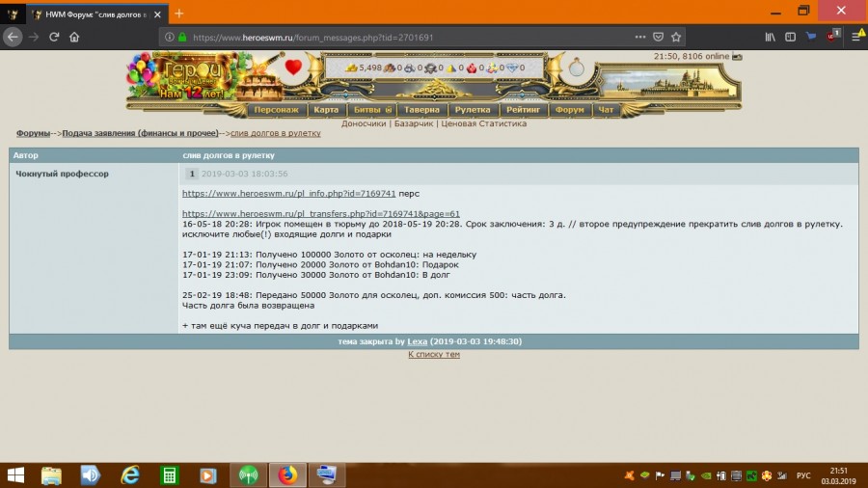Open page actions three-dot menu
Image resolution: width=868 pixels, height=488 pixels.
click(x=640, y=37)
